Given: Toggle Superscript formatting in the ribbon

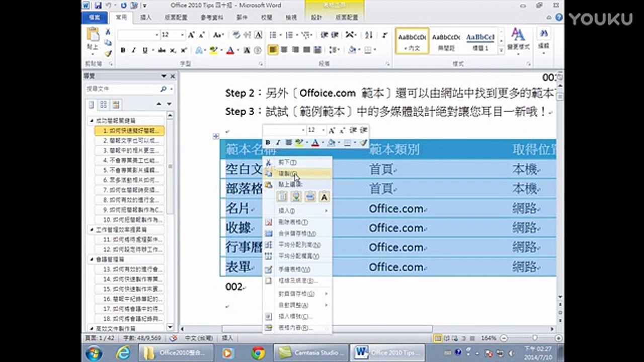Looking at the screenshot, I should tap(184, 50).
